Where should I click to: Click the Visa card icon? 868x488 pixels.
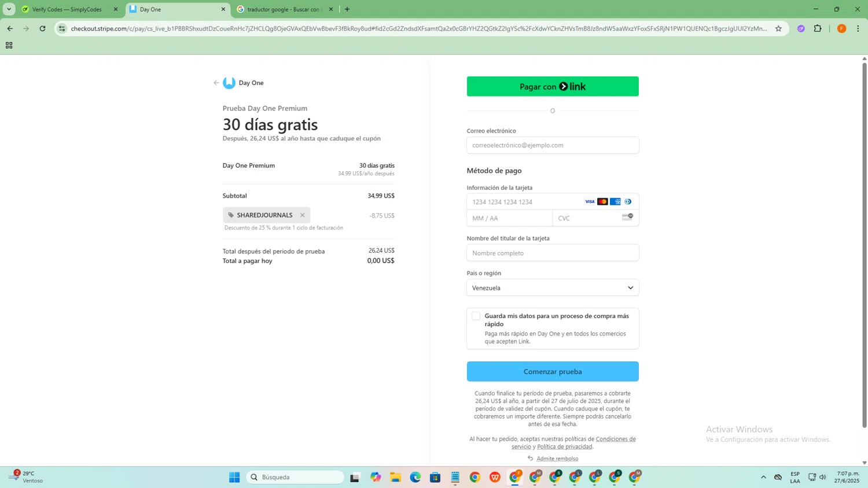(x=590, y=202)
